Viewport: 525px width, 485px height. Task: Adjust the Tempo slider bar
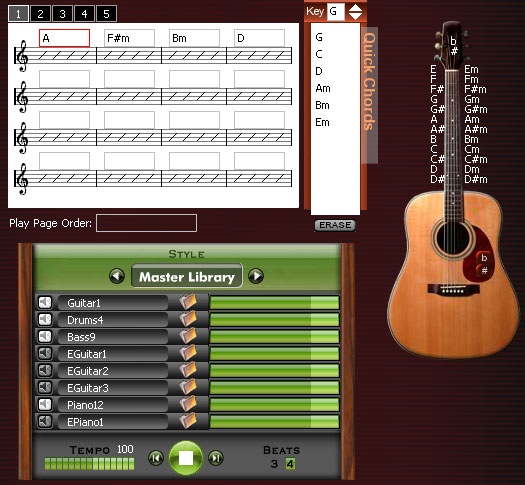tap(89, 464)
